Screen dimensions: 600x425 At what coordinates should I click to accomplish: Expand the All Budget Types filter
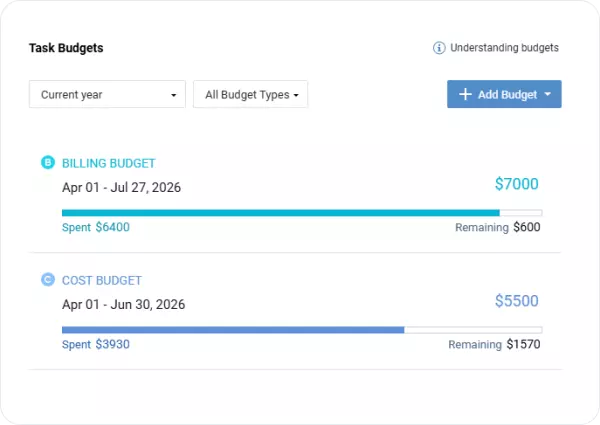coord(250,94)
